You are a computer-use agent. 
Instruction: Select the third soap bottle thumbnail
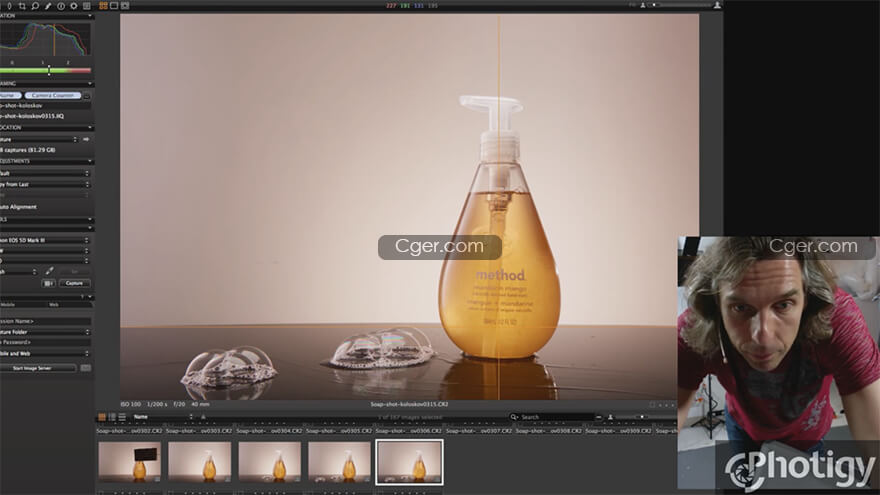click(x=269, y=462)
